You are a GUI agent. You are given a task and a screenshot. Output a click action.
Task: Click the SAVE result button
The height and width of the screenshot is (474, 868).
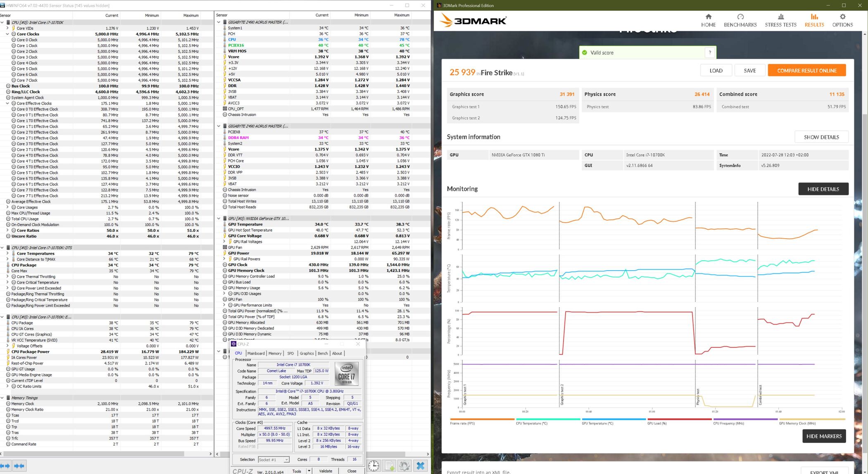pyautogui.click(x=750, y=70)
